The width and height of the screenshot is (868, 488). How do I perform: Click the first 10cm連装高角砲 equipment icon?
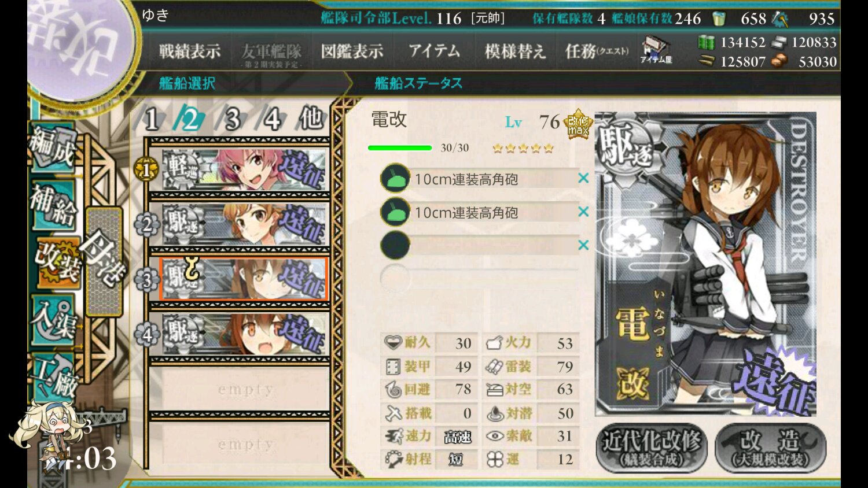395,179
